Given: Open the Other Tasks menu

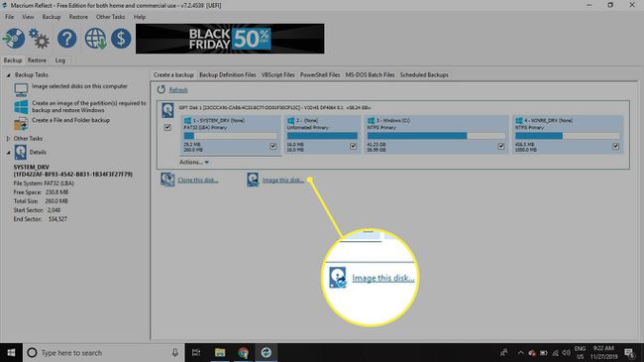Looking at the screenshot, I should [110, 17].
